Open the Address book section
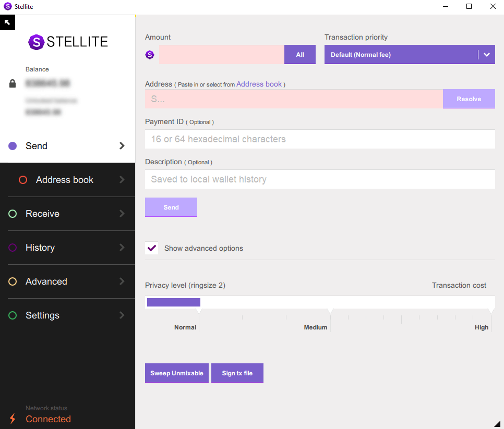504x429 pixels. coord(65,179)
